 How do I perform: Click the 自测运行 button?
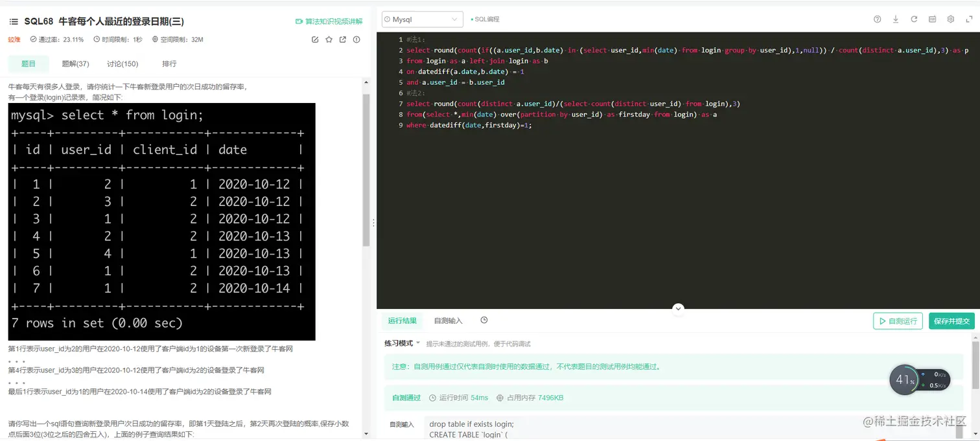(898, 321)
